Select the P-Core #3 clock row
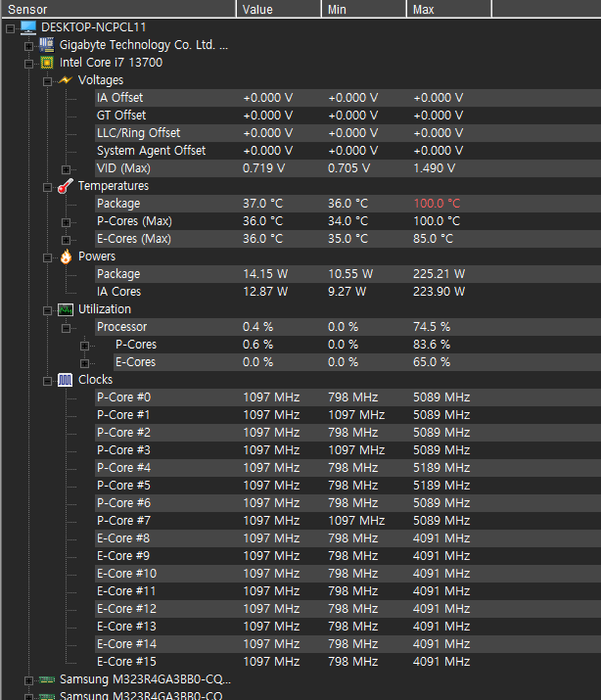This screenshot has height=700, width=601. 347,450
